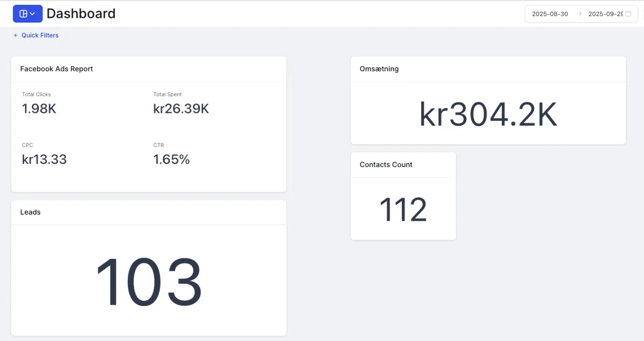Viewport: 644px width, 341px height.
Task: Click the CTR value 1.65%
Action: [171, 159]
